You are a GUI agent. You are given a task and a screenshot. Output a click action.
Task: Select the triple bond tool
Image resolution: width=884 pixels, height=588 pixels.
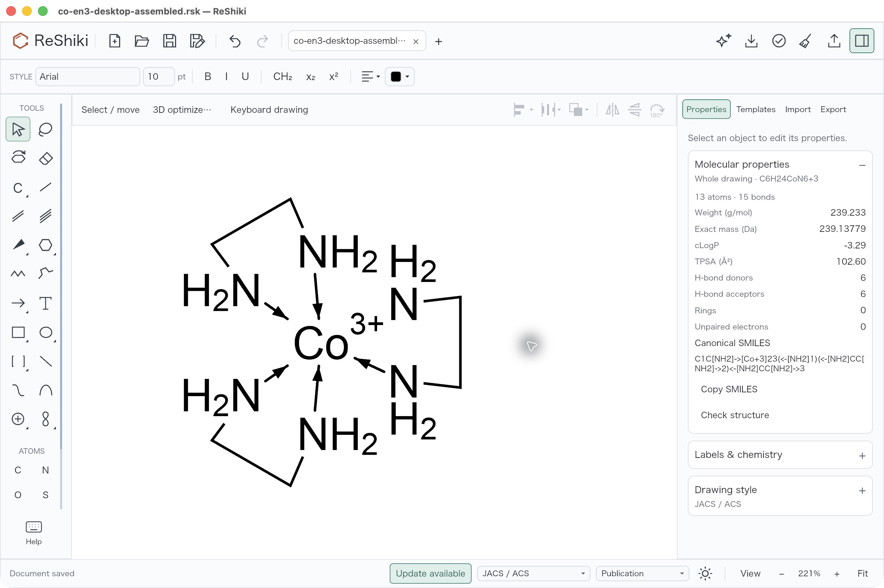[x=45, y=216]
